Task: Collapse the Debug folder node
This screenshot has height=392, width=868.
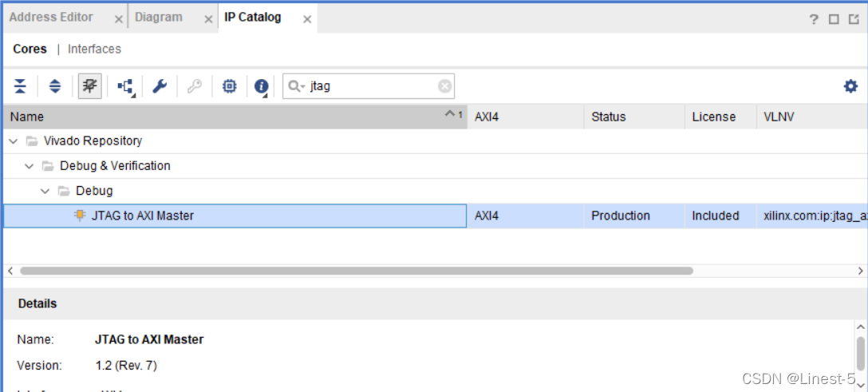Action: pyautogui.click(x=45, y=191)
